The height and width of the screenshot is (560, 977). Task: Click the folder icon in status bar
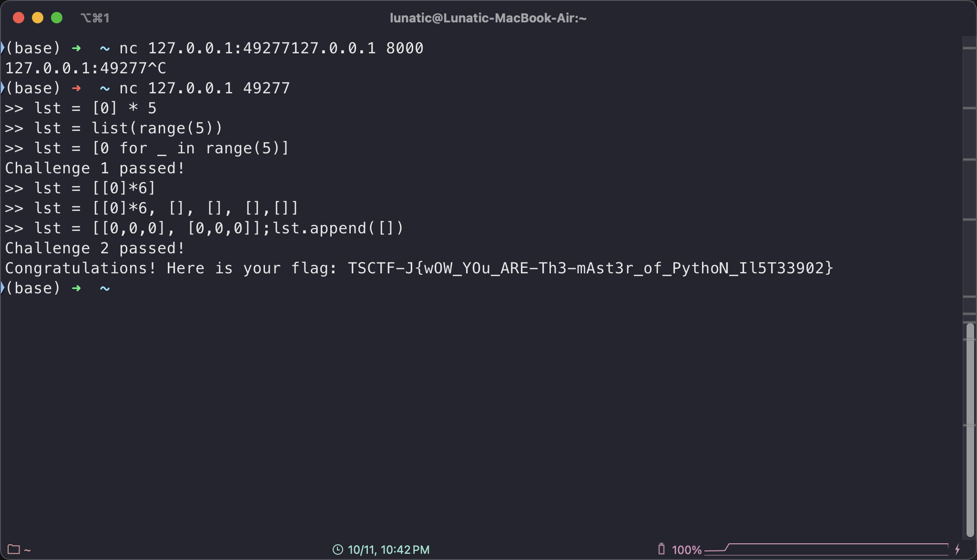13,550
